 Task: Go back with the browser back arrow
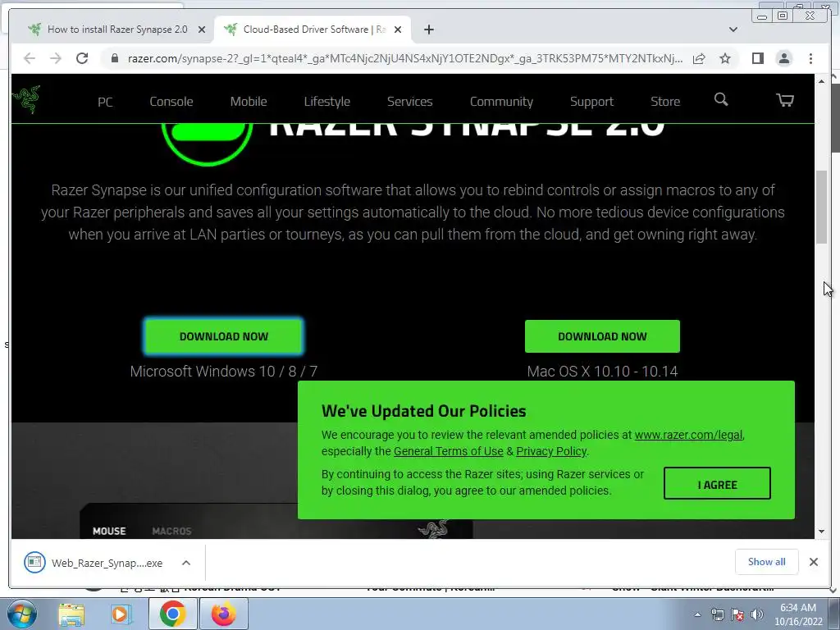(x=30, y=58)
